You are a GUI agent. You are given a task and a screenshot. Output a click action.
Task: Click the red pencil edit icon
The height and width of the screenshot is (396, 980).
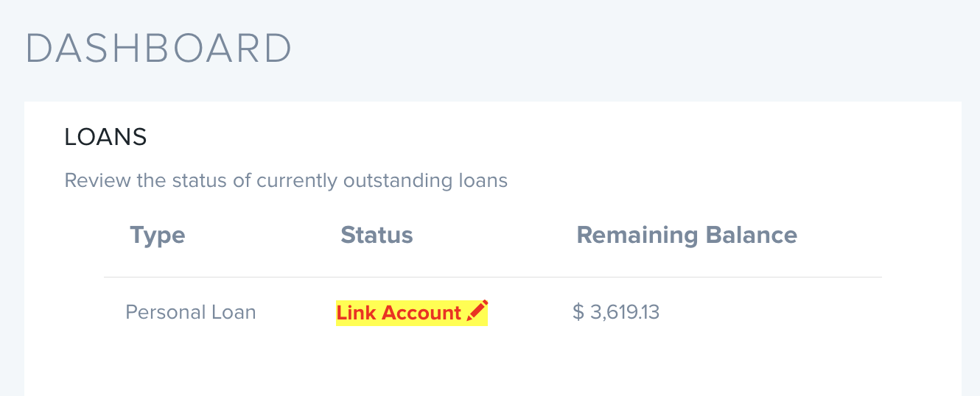[477, 311]
